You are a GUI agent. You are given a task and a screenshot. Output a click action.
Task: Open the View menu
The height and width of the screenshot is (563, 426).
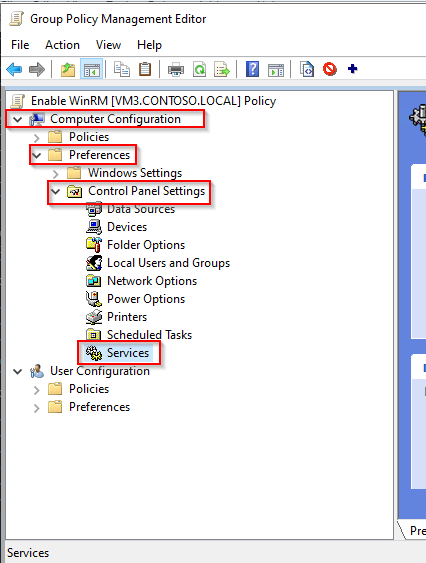pyautogui.click(x=108, y=45)
